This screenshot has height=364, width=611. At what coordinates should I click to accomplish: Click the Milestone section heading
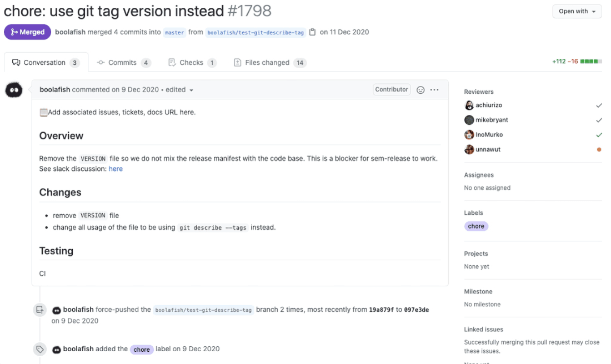pyautogui.click(x=478, y=292)
